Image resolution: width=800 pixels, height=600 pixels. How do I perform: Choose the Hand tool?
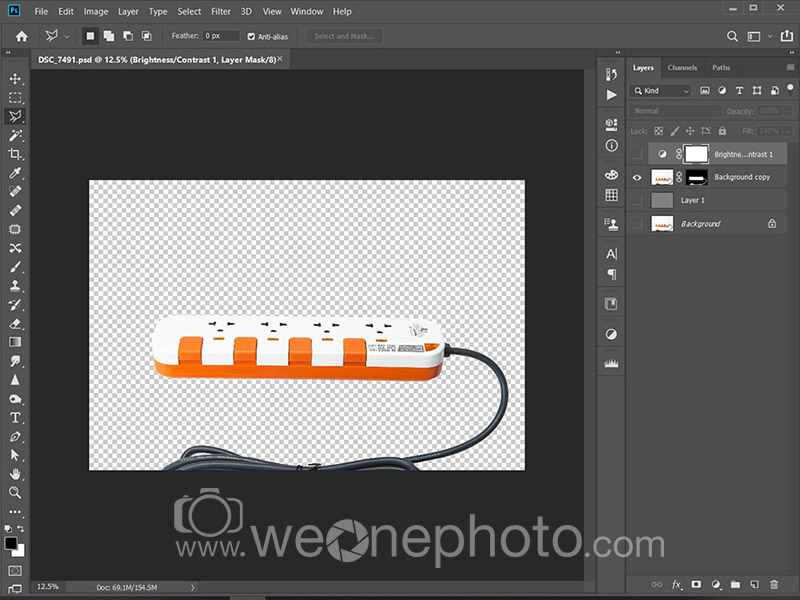point(15,474)
